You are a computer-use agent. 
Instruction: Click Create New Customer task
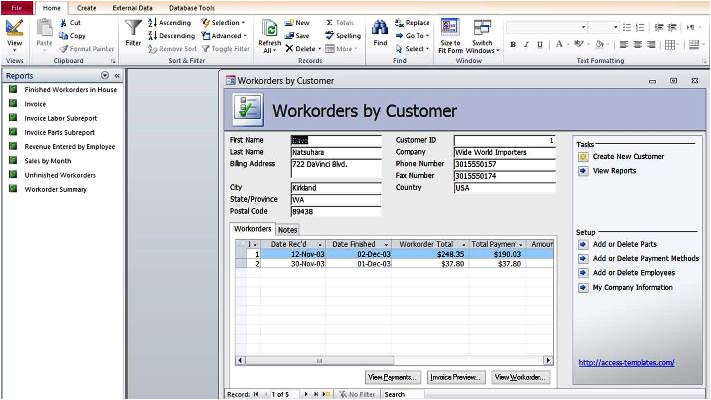(x=628, y=156)
